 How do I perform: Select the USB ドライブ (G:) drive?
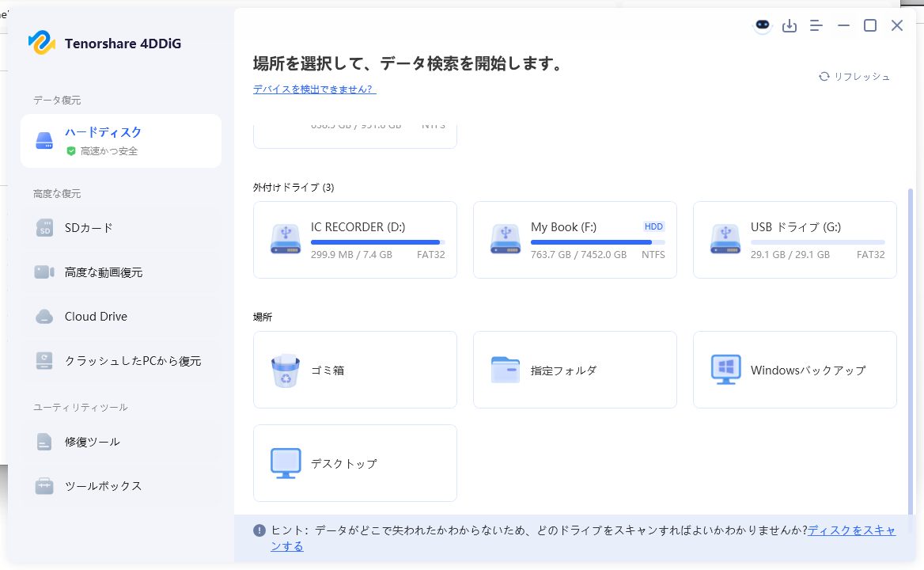(x=795, y=240)
